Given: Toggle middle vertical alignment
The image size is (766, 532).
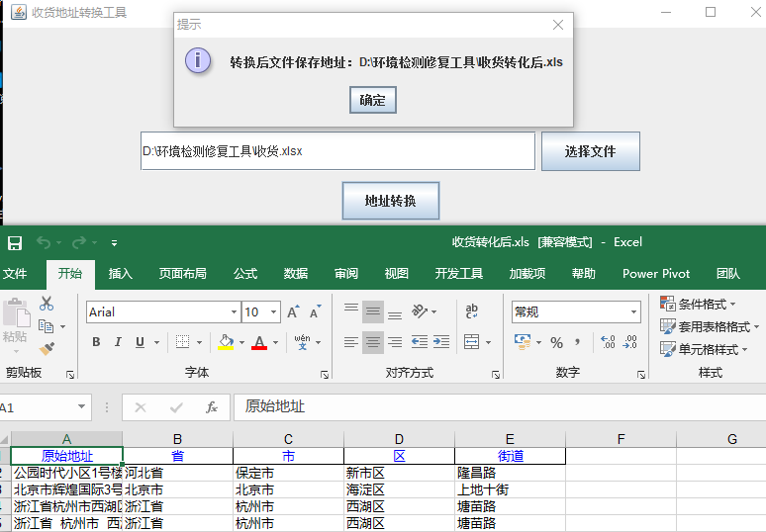Looking at the screenshot, I should coord(373,311).
